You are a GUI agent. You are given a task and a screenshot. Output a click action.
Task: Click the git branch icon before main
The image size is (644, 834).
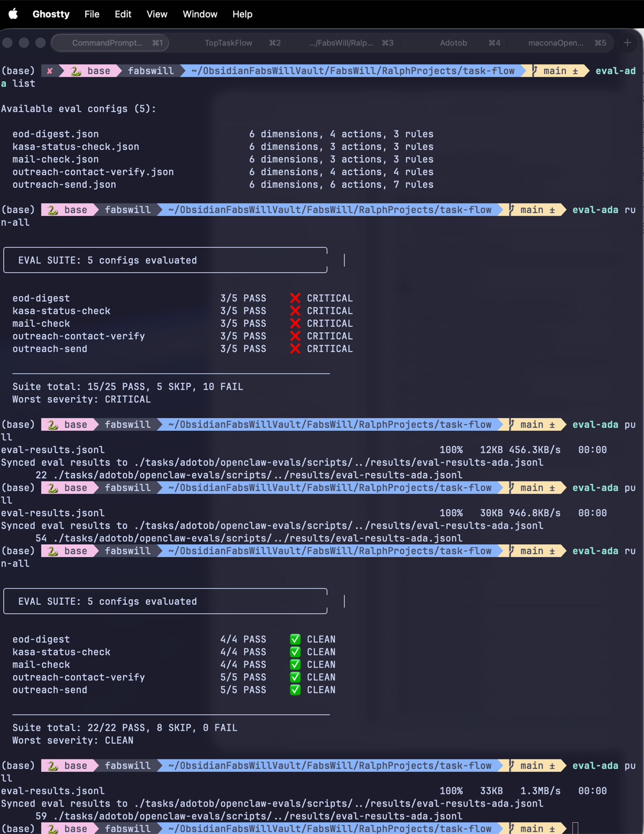[533, 70]
